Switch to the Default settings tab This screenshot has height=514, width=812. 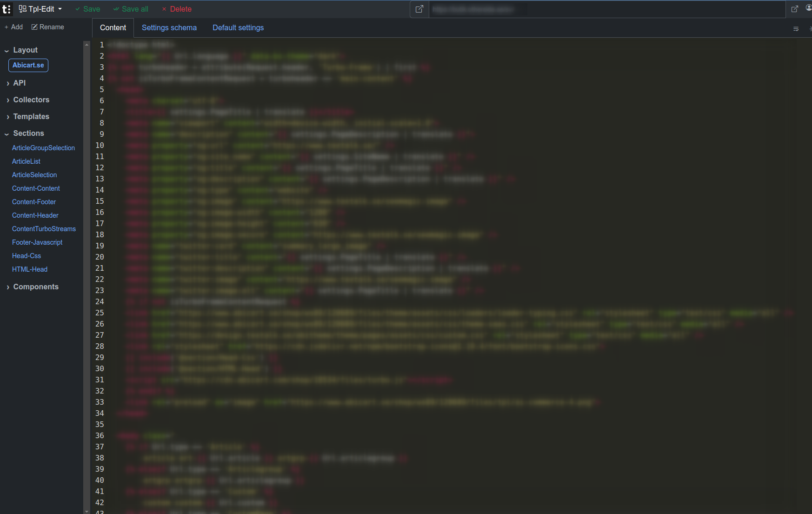[238, 28]
